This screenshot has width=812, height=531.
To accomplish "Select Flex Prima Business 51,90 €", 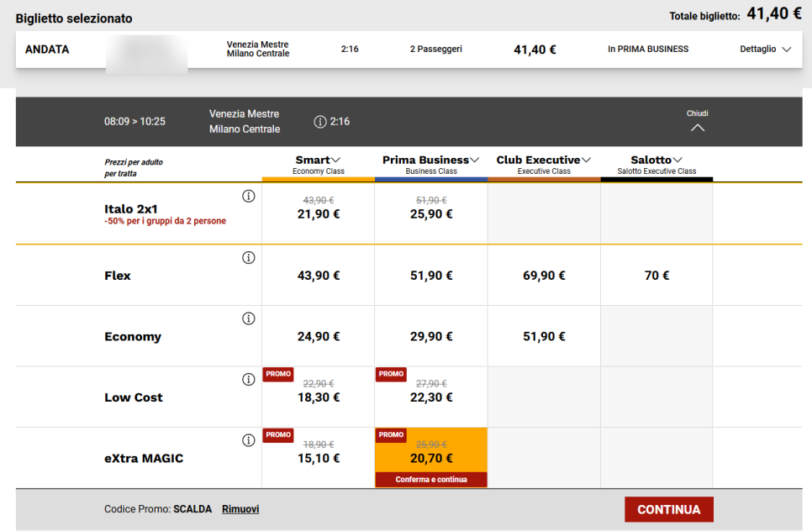I will coord(431,276).
